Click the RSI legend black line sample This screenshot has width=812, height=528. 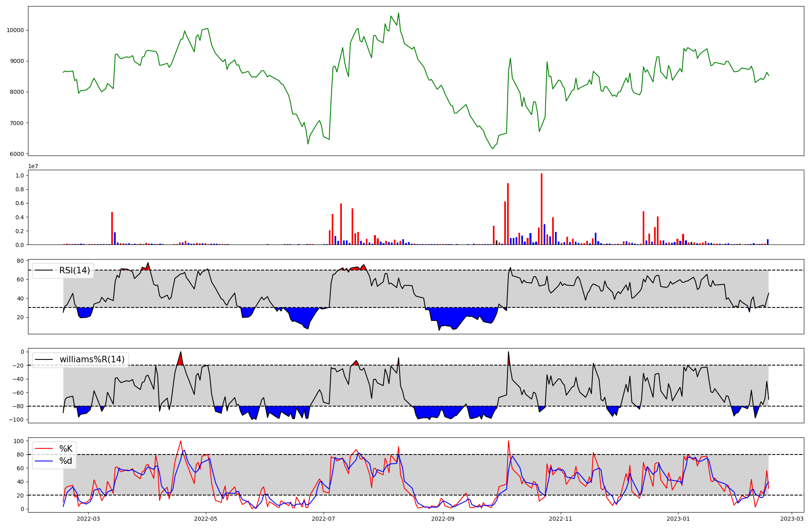[44, 270]
